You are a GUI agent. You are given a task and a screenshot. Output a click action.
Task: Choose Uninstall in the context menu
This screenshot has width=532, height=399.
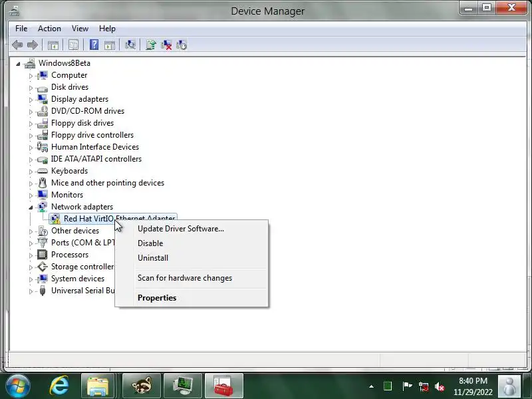(192, 258)
